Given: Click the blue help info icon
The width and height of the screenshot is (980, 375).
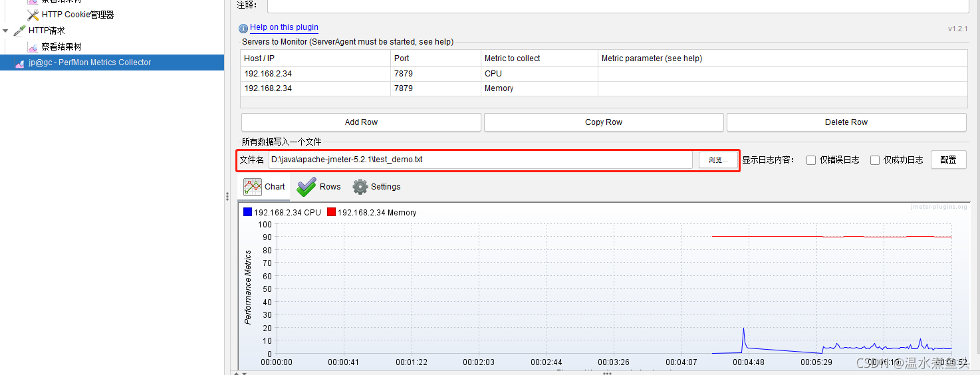Looking at the screenshot, I should [x=243, y=29].
